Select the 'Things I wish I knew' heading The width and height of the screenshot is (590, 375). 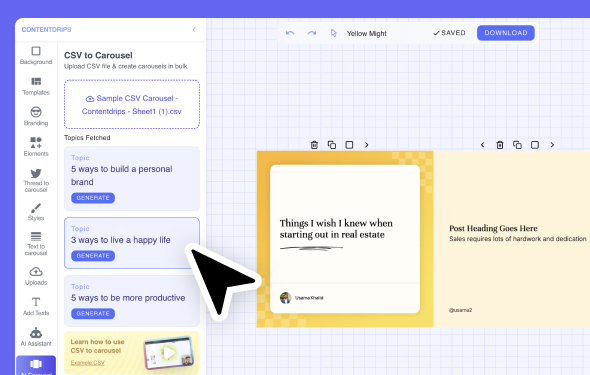click(x=336, y=229)
